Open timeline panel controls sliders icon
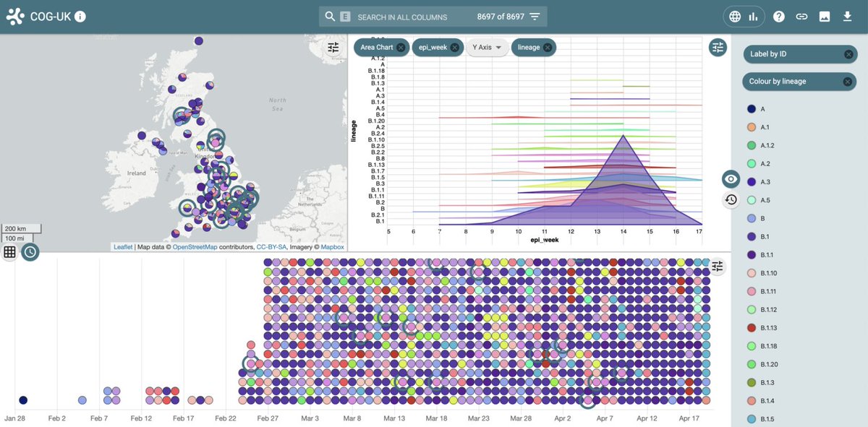 pyautogui.click(x=717, y=267)
